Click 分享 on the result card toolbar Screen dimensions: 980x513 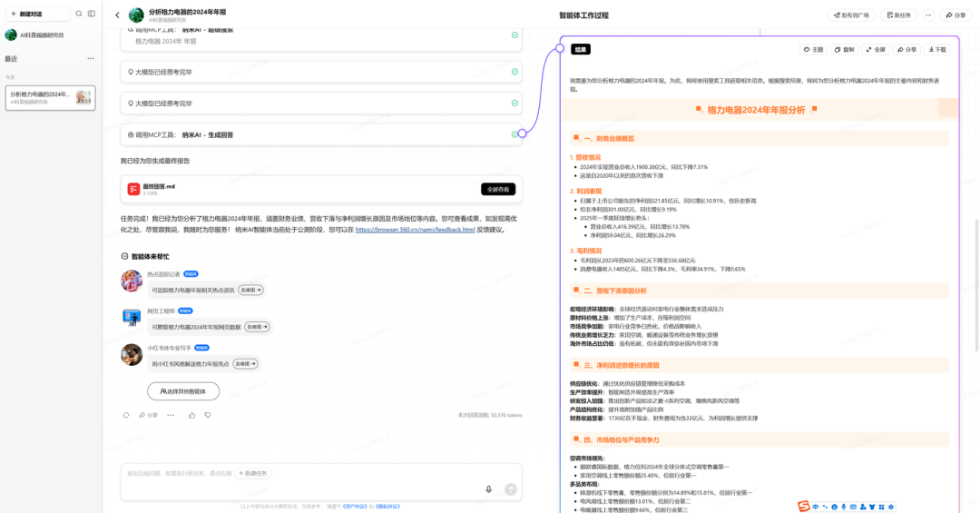tap(906, 49)
